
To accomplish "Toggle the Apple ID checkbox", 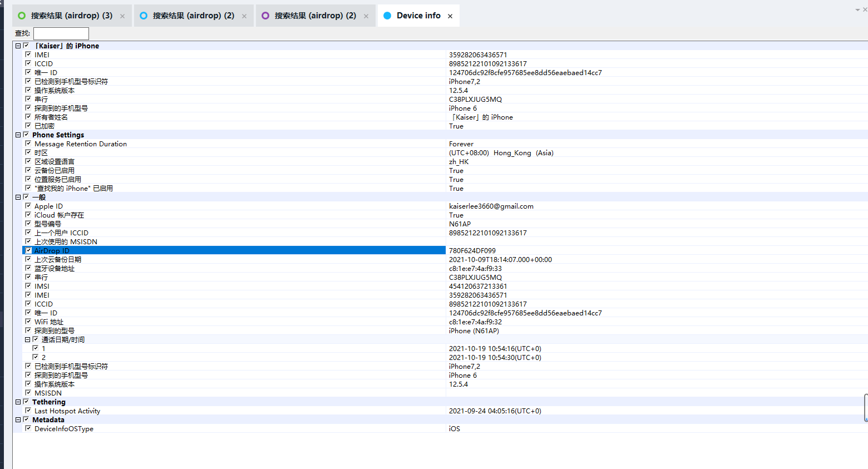I will [28, 206].
